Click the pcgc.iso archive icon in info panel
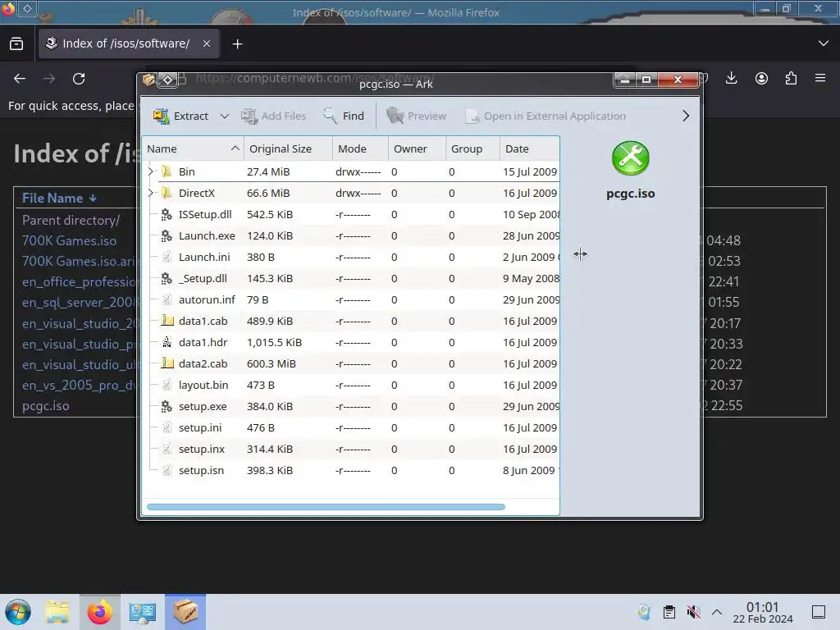Viewport: 840px width, 630px height. tap(631, 158)
